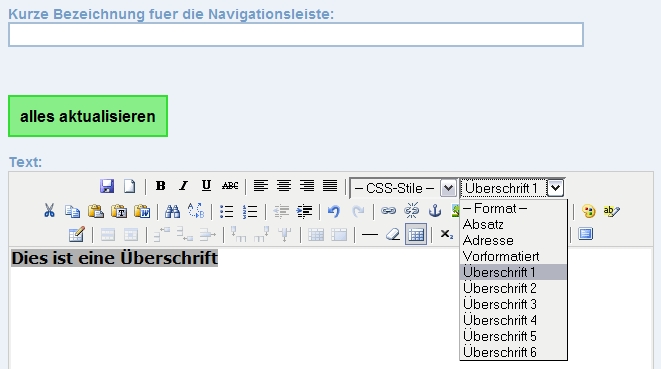Click the plain Paste clipboard icon
The image size is (661, 369).
tap(96, 210)
